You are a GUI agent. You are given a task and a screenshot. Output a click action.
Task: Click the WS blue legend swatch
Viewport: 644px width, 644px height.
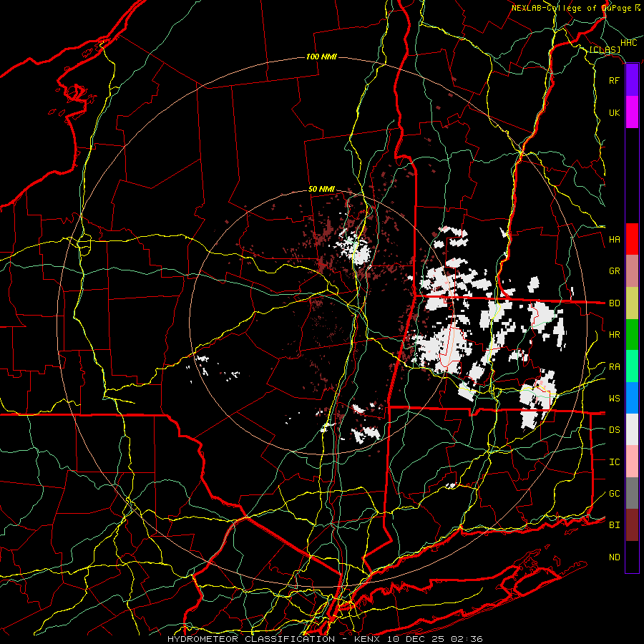pos(632,398)
